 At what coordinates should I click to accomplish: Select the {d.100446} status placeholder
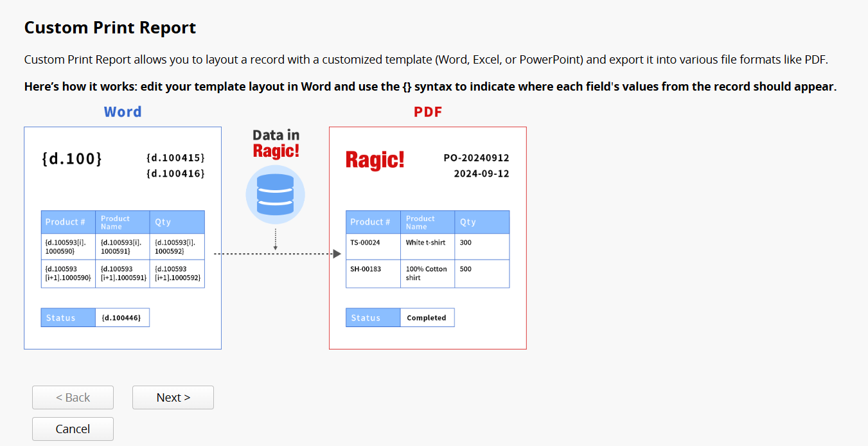pos(122,317)
